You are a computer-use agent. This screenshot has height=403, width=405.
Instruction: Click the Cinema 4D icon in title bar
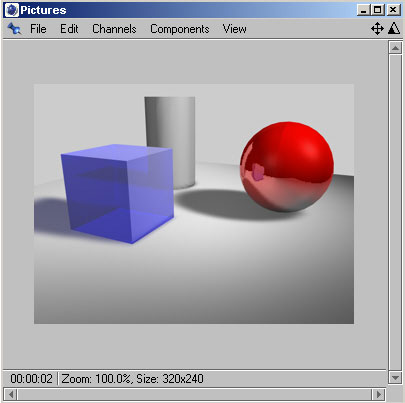tap(12, 10)
